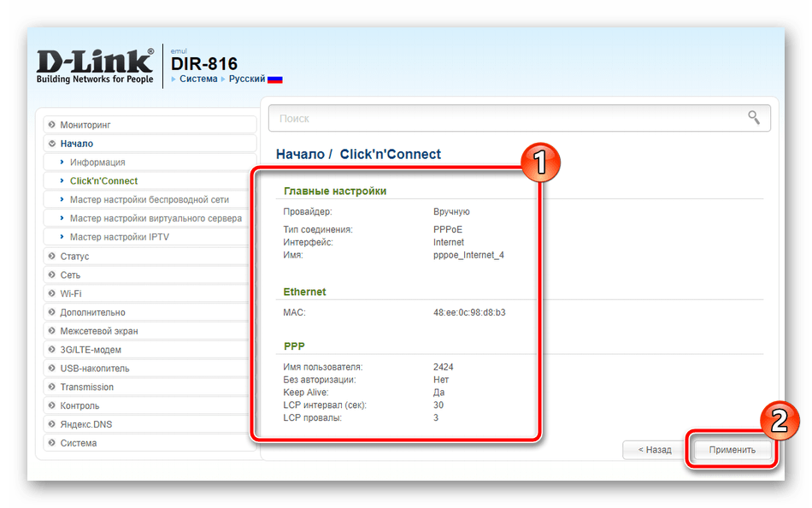Click the Без авторизации value Нет

coord(441,380)
